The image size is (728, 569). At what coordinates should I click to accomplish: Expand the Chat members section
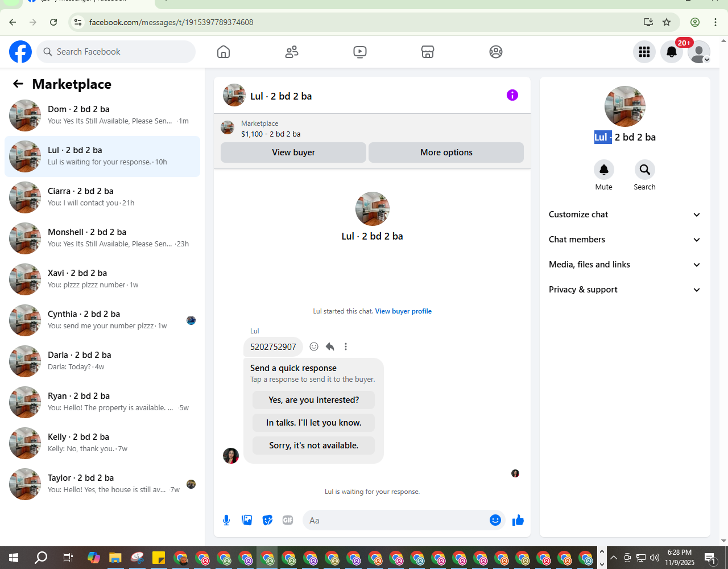[625, 240]
